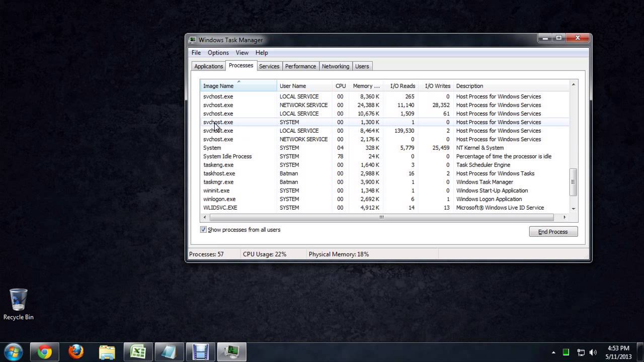Screen dimensions: 644x362
Task: Open the View menu
Action: pyautogui.click(x=242, y=53)
